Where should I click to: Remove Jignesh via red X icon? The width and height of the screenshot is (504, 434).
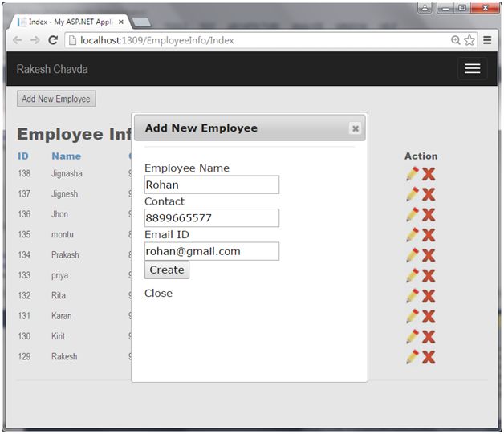point(429,195)
